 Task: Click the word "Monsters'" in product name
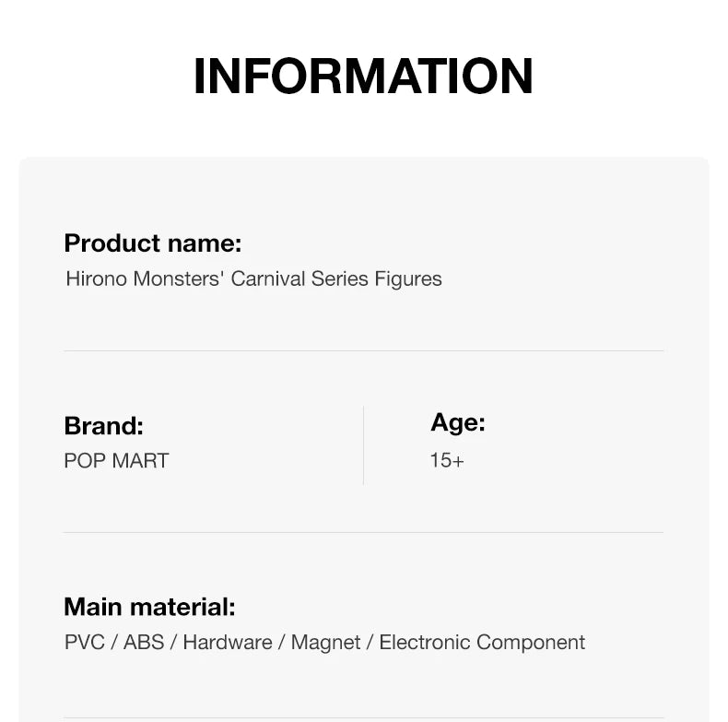pos(179,278)
